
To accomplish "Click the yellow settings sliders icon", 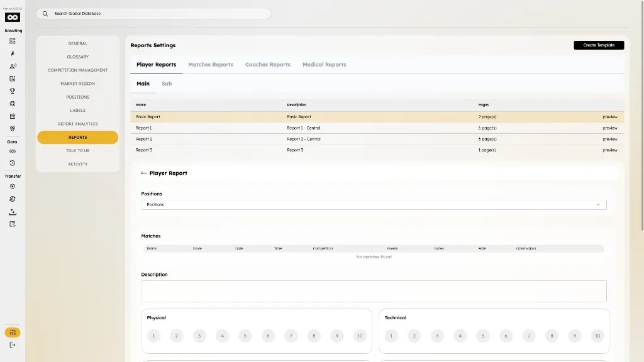I will click(x=13, y=332).
